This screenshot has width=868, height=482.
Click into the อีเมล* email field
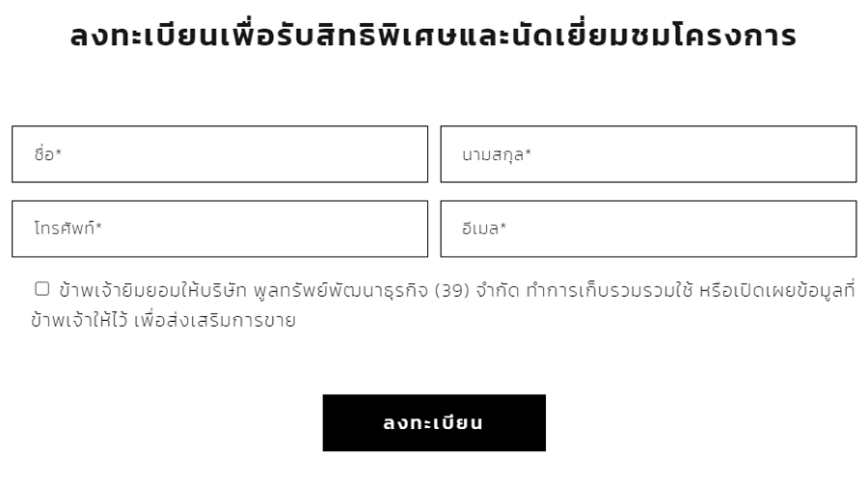coord(648,228)
